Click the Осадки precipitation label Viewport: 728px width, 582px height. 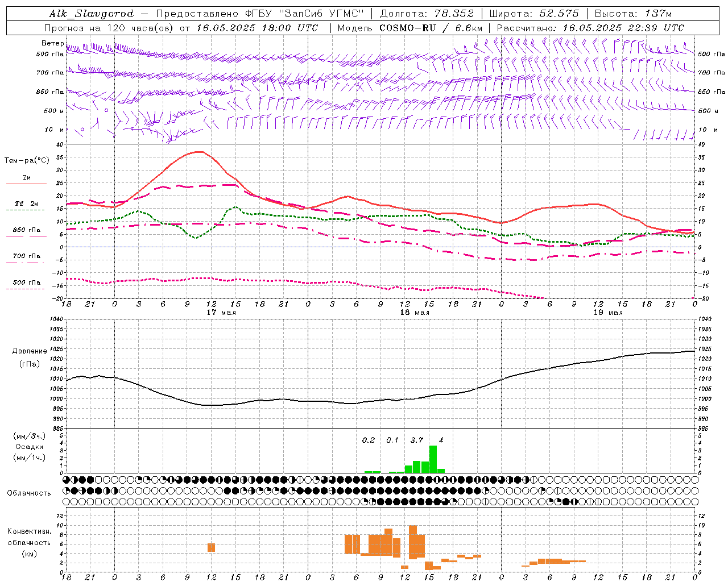(30, 447)
